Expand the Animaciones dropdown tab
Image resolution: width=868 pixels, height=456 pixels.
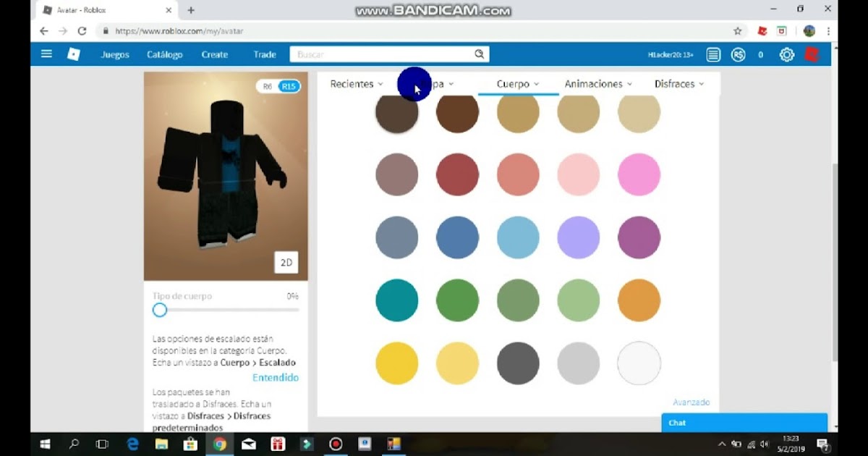click(x=598, y=84)
